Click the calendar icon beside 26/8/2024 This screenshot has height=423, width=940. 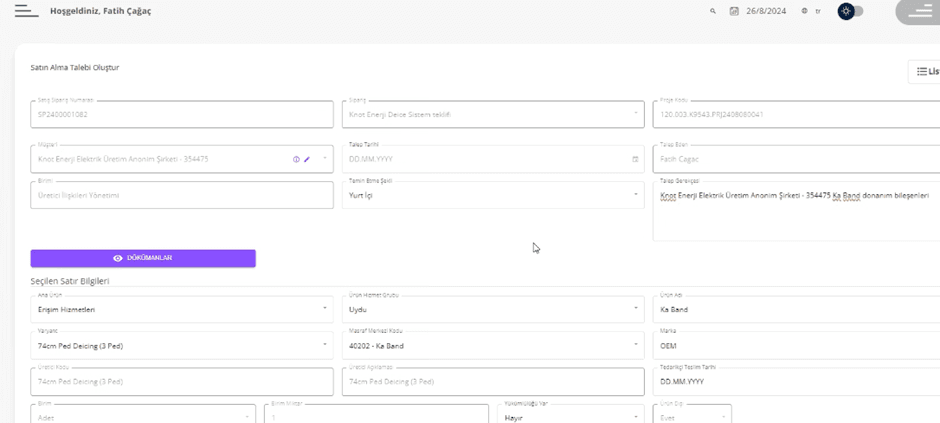tap(734, 11)
